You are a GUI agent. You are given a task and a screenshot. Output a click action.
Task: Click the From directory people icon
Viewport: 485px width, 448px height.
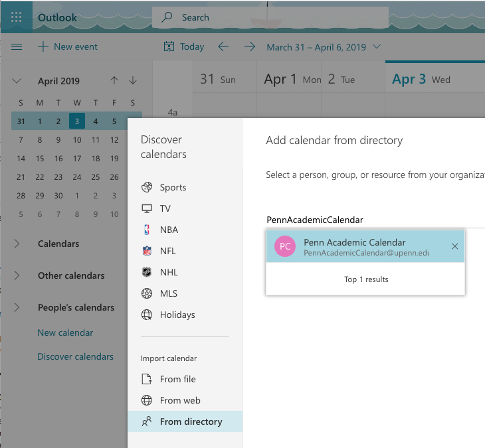[x=147, y=421]
